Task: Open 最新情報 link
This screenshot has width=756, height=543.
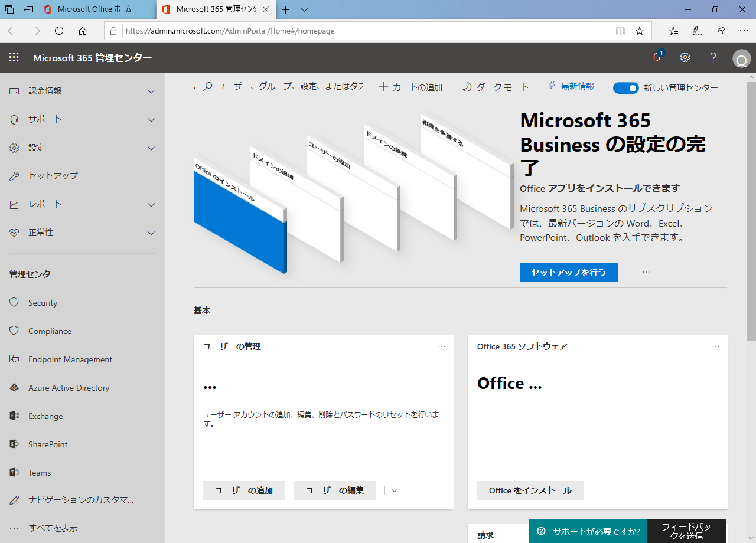Action: [578, 86]
